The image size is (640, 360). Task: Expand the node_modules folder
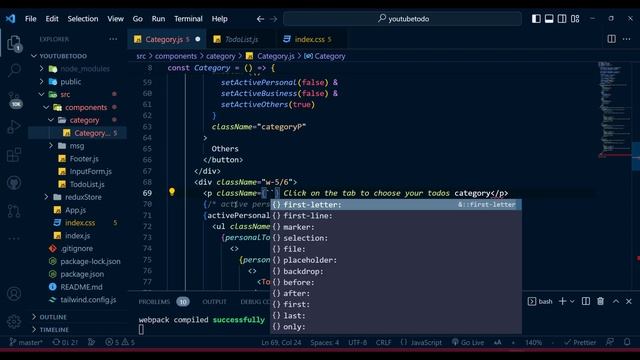84,69
